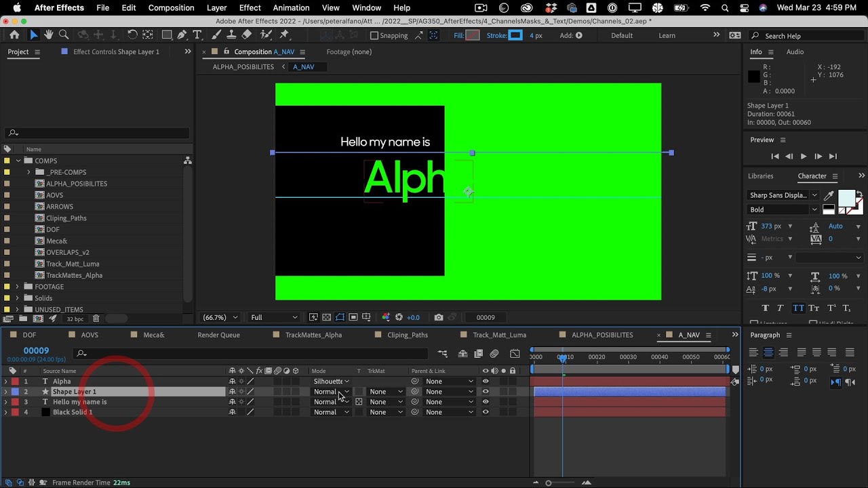
Task: Delete selected project item with trash icon
Action: (96, 319)
